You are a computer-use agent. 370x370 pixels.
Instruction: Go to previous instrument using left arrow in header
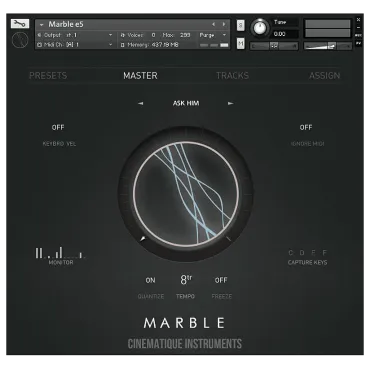[214, 24]
